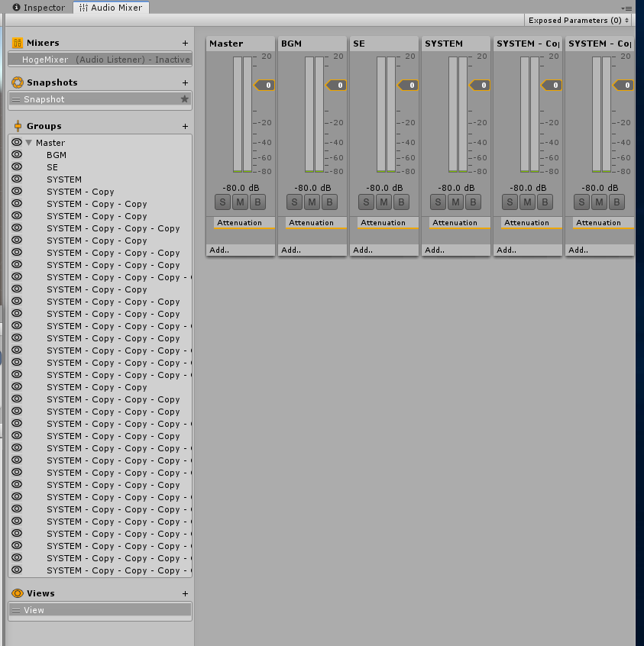
Task: Select the Master group in tree
Action: click(50, 143)
